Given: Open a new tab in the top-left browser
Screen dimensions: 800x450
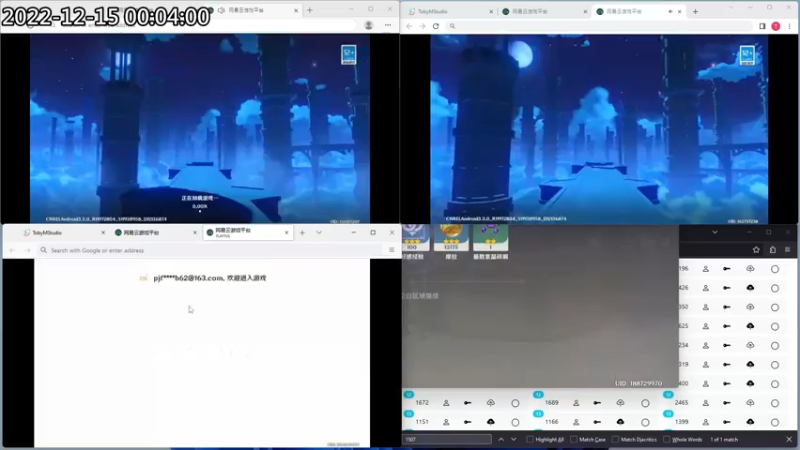Looking at the screenshot, I should [310, 10].
